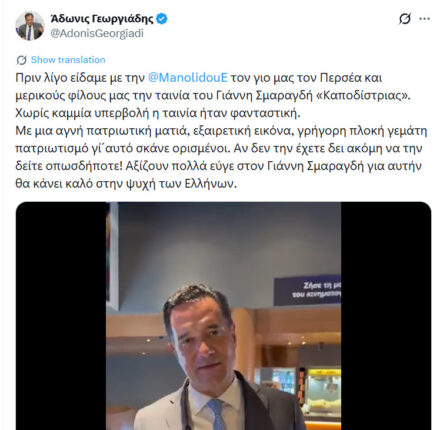Image resolution: width=443 pixels, height=430 pixels.
Task: Open the @ManolidouE mention
Action: pos(188,78)
